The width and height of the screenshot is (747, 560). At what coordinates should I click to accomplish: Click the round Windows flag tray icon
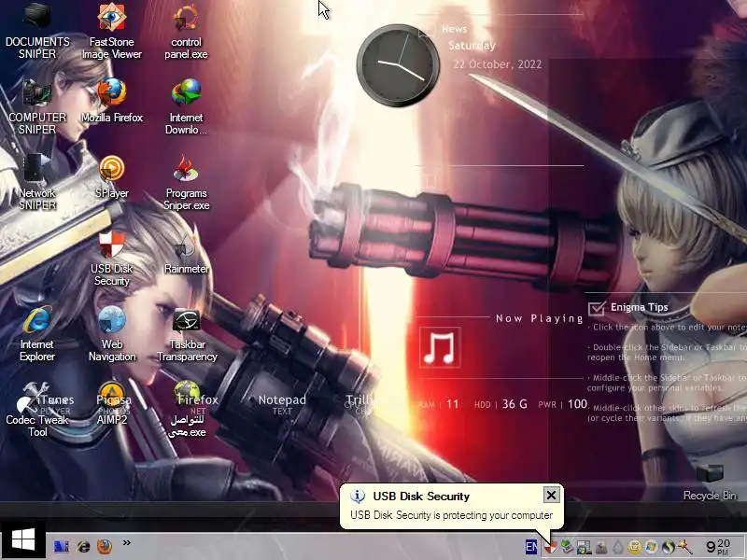pyautogui.click(x=651, y=547)
